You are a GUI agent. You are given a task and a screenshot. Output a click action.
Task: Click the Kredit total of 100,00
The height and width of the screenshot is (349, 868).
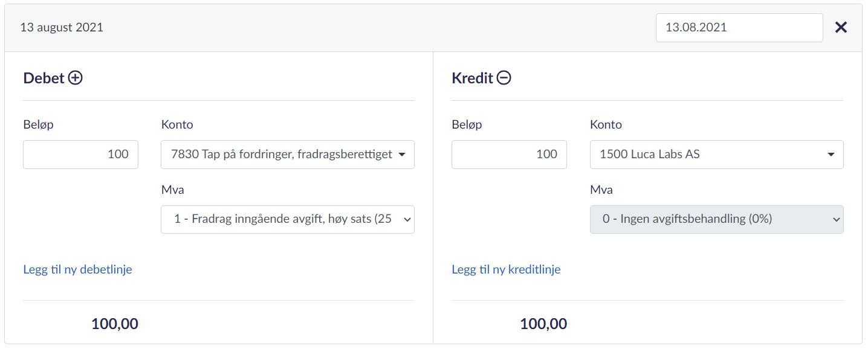click(543, 324)
